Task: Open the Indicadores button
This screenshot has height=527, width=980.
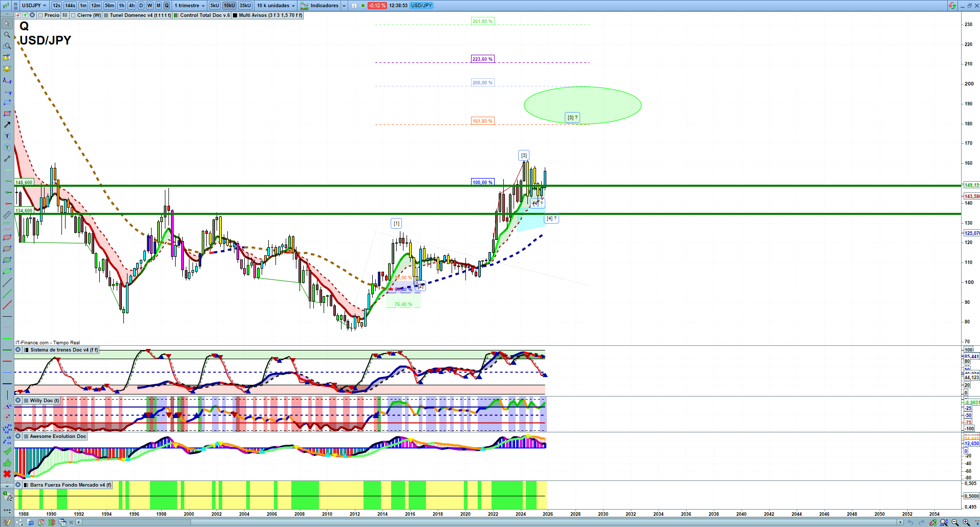Action: [x=319, y=6]
